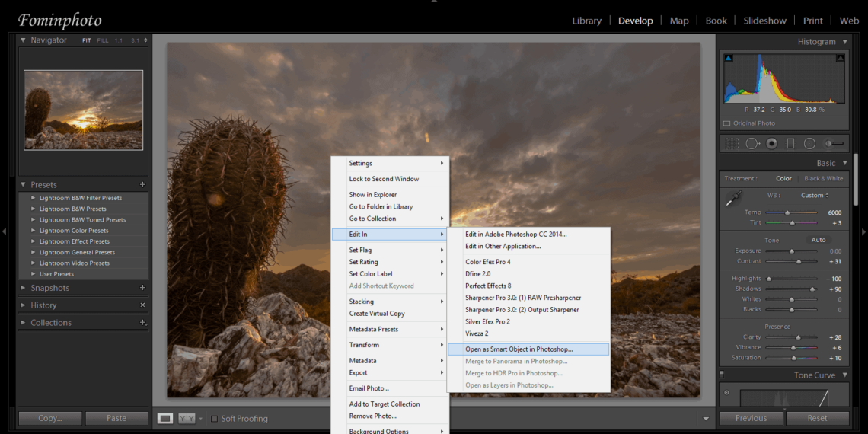Expand User Presets folder
Screen dimensions: 868x434
coord(34,273)
